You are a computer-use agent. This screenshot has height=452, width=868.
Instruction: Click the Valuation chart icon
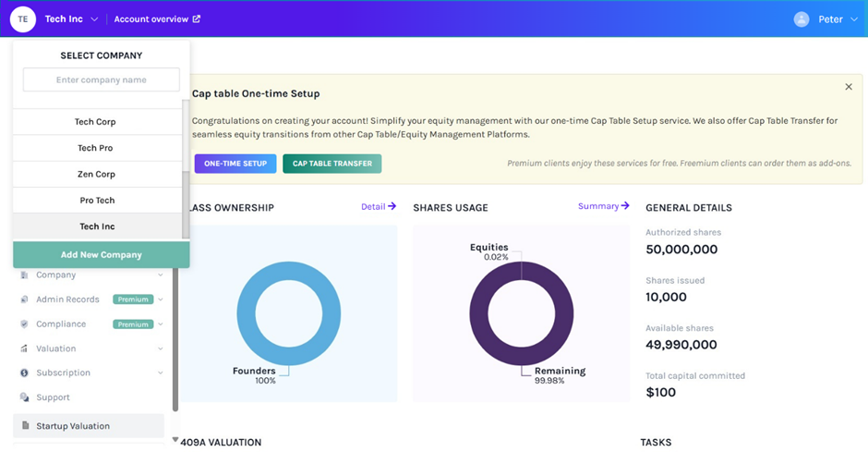coord(24,348)
